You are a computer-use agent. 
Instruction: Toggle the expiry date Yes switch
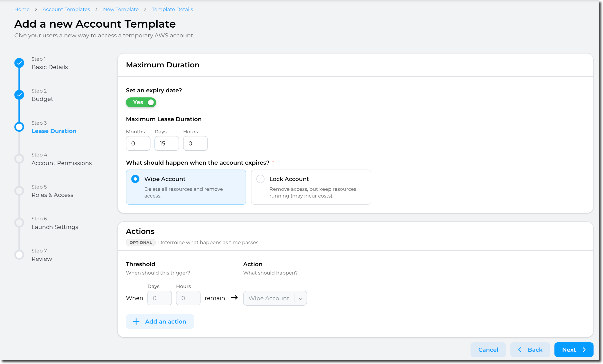point(141,102)
